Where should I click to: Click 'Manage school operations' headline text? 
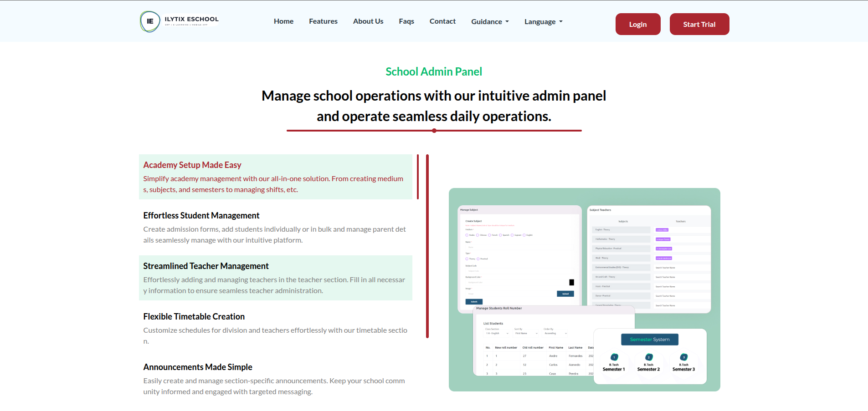tap(434, 106)
